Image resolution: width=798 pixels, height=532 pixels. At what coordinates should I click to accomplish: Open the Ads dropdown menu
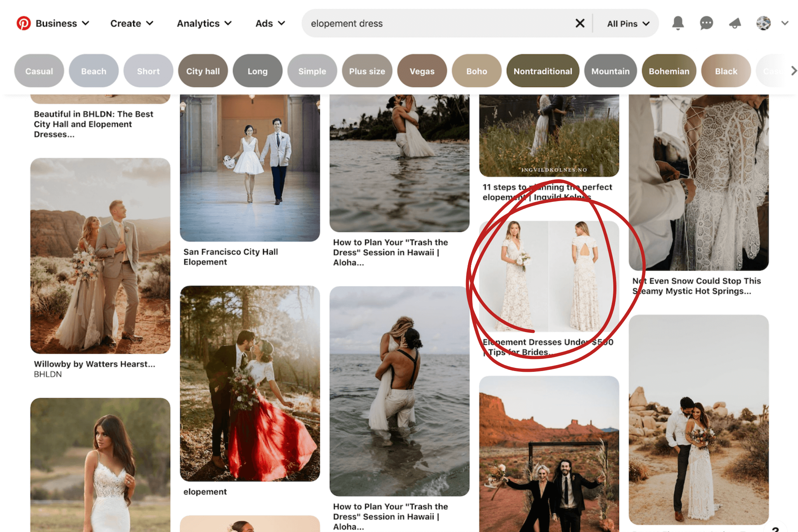(270, 23)
